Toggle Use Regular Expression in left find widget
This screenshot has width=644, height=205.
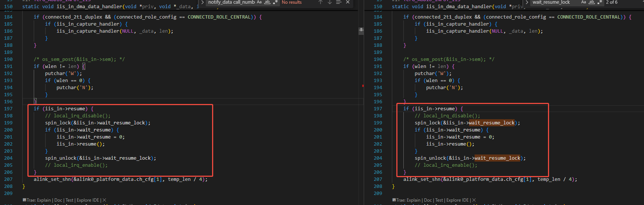coord(275,2)
